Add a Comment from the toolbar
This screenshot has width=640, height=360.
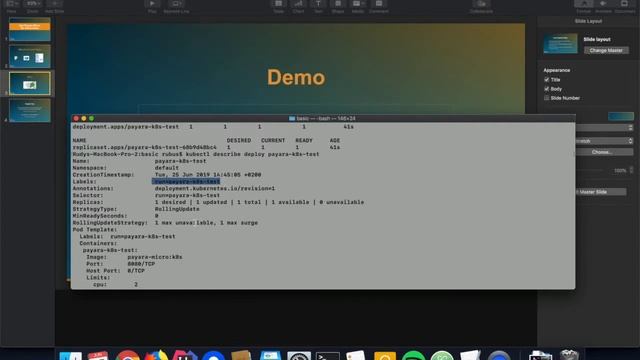[379, 5]
